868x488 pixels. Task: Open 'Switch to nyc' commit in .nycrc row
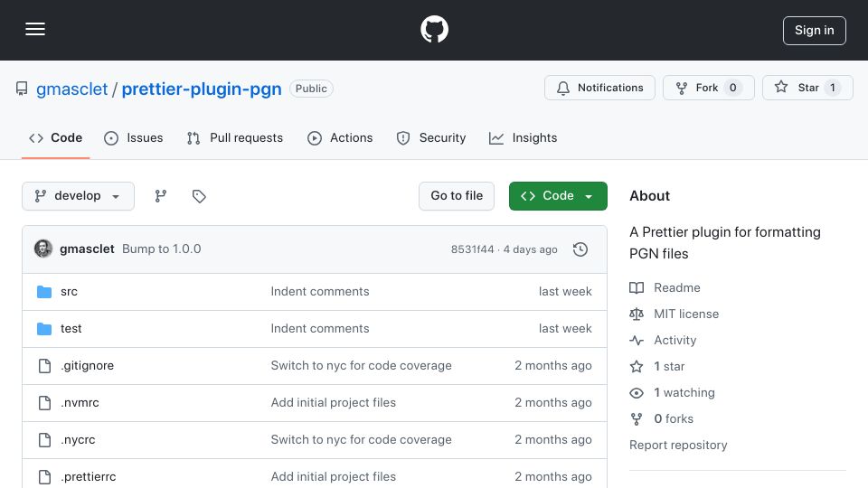click(x=361, y=440)
